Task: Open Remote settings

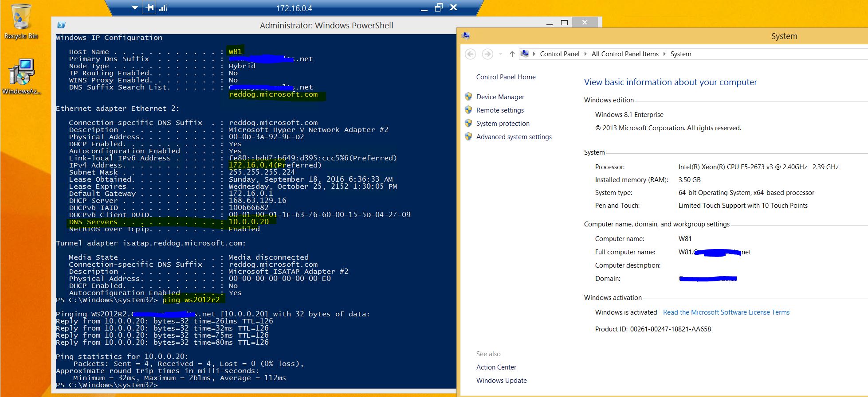Action: coord(500,110)
